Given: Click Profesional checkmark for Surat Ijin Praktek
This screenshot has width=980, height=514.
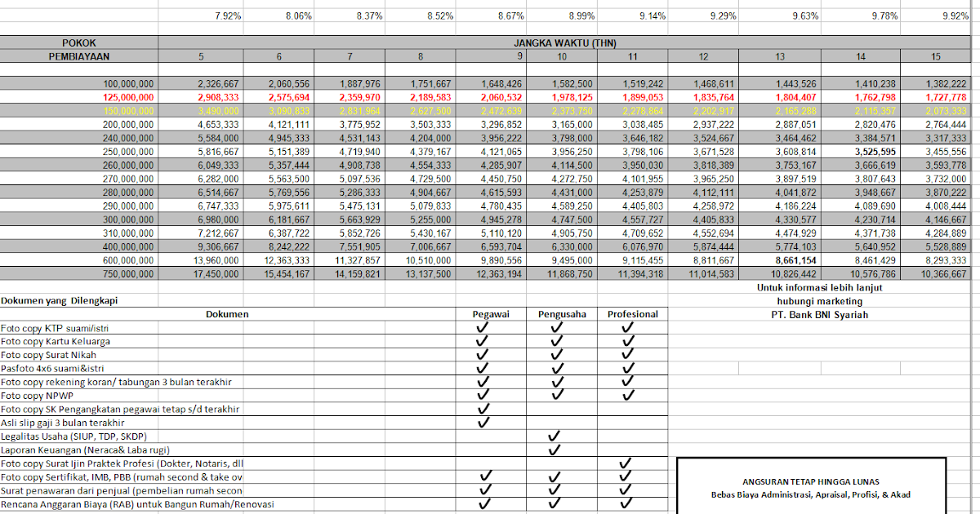Looking at the screenshot, I should tap(626, 463).
